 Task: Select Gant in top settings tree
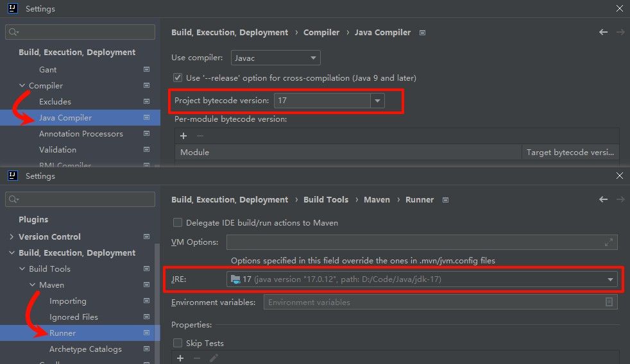(48, 69)
